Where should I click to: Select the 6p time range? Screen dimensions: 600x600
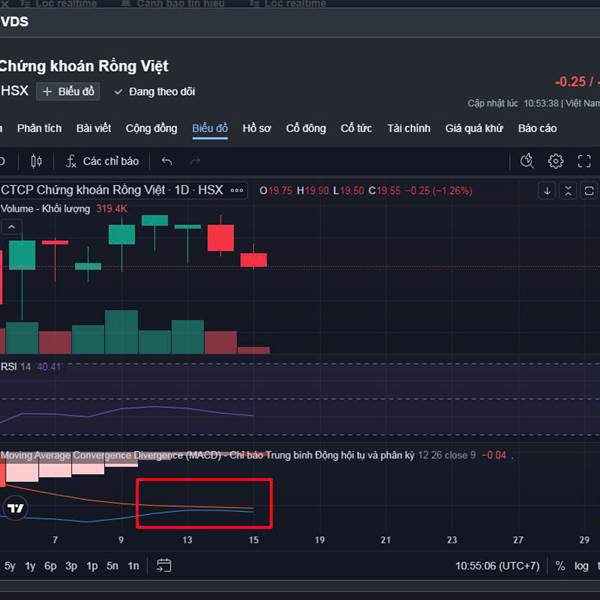tap(50, 566)
